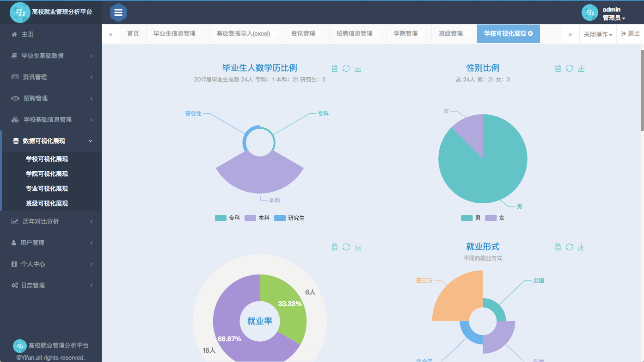This screenshot has height=362, width=644.
Task: Click the home icon beside 主页
Action: click(x=14, y=34)
